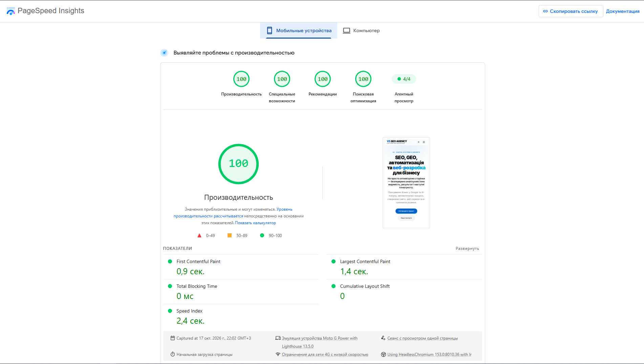
Task: Click the red triangle 0–49 legend icon
Action: tap(199, 235)
